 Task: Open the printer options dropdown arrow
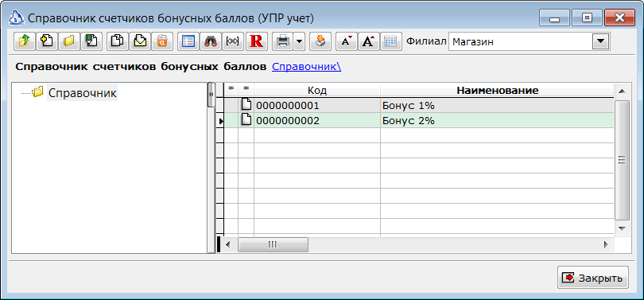point(300,41)
